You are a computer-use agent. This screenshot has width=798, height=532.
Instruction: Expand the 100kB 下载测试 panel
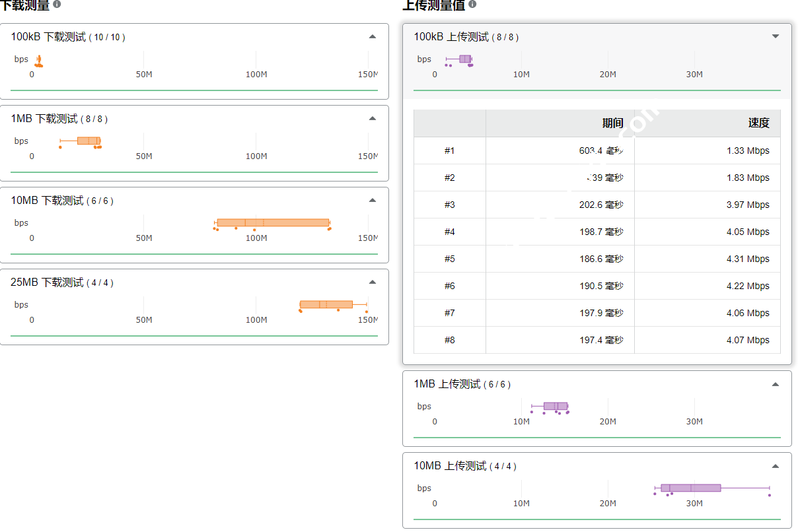click(373, 36)
